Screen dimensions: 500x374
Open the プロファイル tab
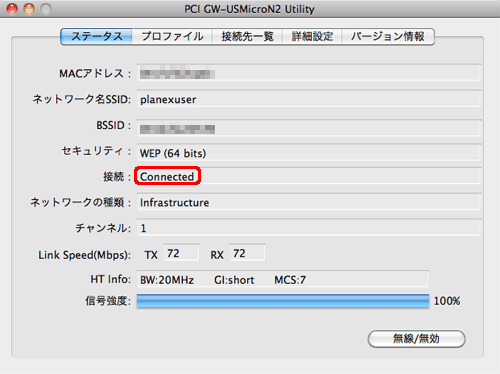[172, 36]
